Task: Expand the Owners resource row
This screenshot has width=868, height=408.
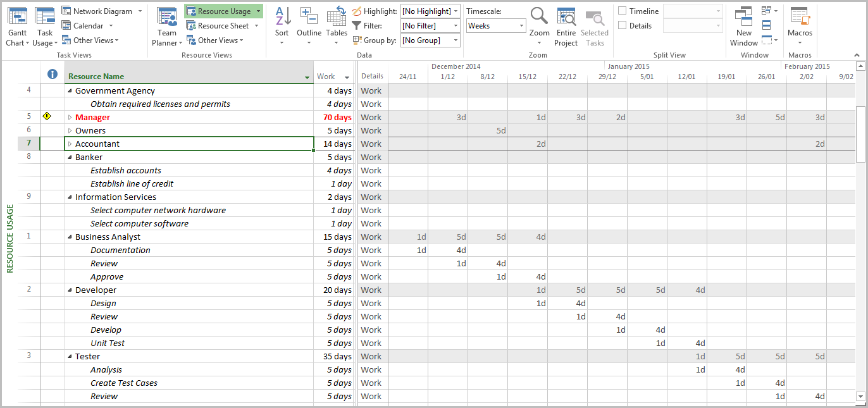Action: (x=70, y=130)
